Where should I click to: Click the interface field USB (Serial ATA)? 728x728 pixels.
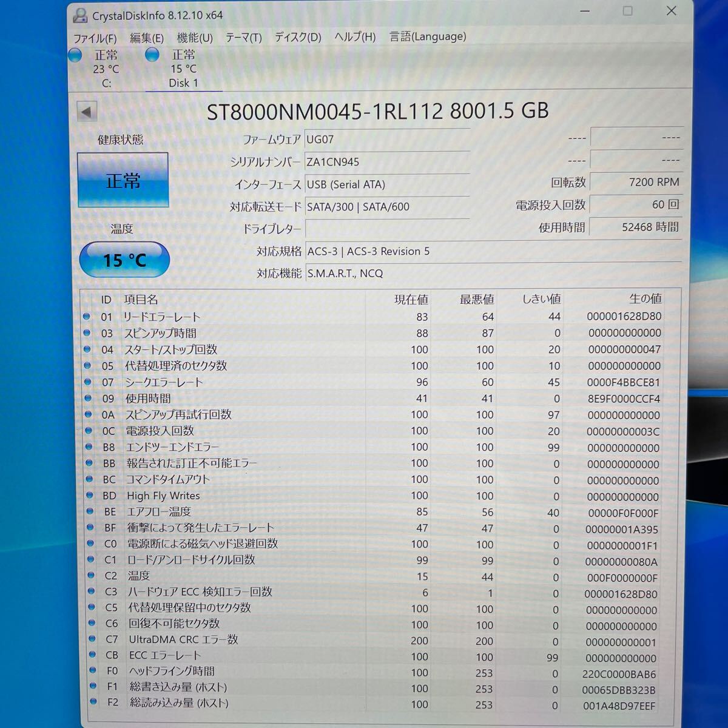(x=387, y=184)
